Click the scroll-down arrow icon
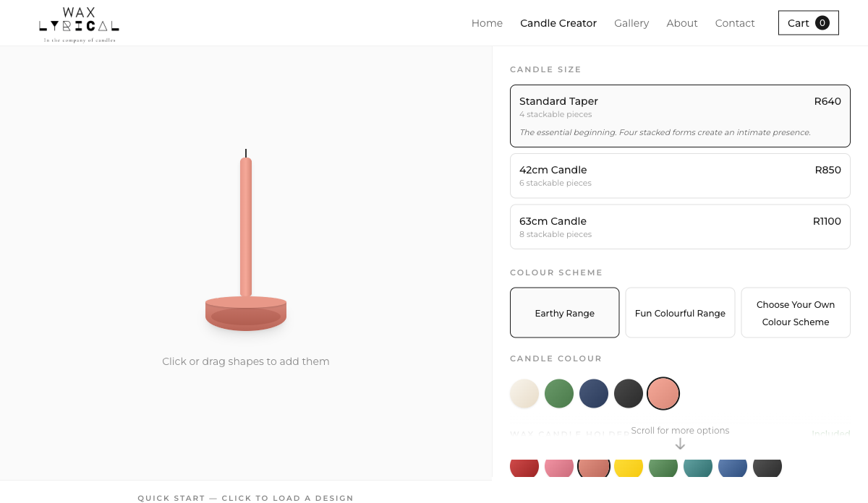The image size is (868, 503). coord(680,444)
